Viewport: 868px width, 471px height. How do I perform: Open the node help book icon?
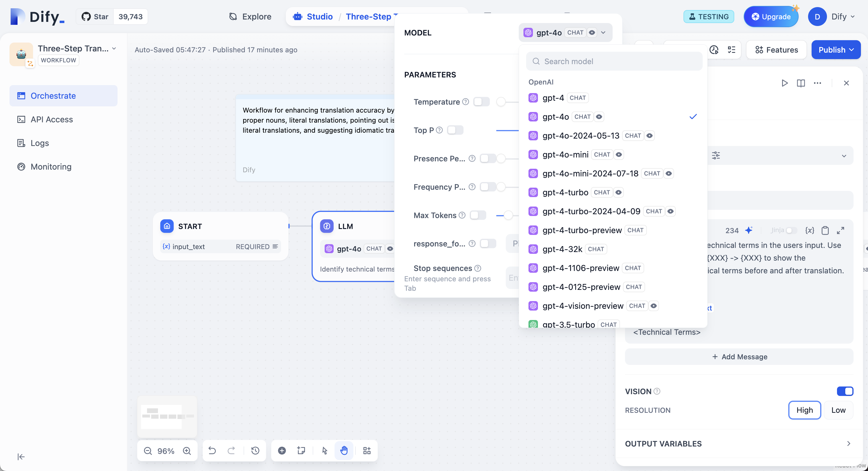coord(801,83)
